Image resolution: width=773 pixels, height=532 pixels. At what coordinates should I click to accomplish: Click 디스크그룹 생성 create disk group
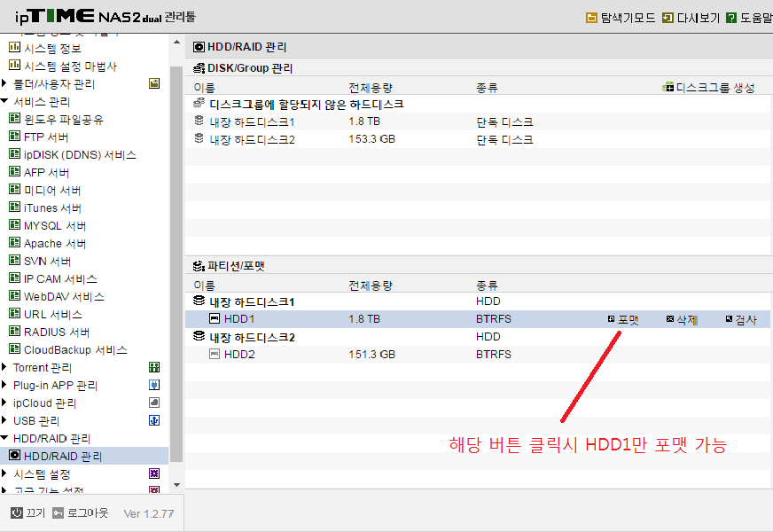coord(708,88)
